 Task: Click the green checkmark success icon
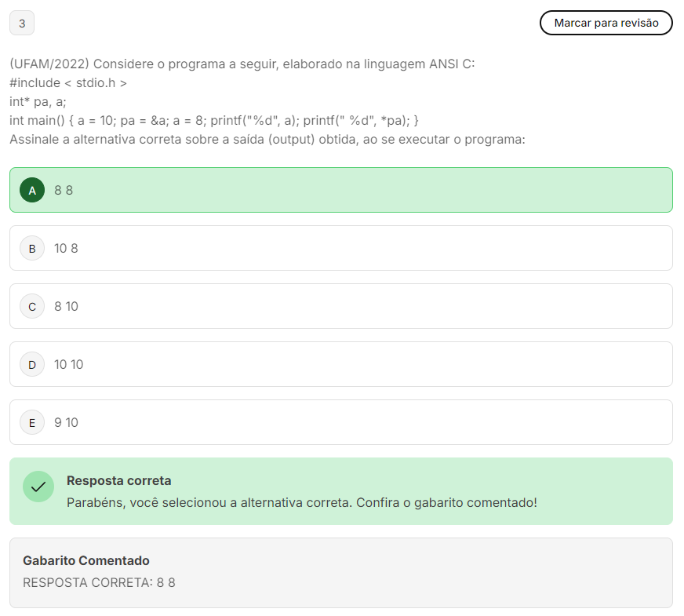[38, 487]
